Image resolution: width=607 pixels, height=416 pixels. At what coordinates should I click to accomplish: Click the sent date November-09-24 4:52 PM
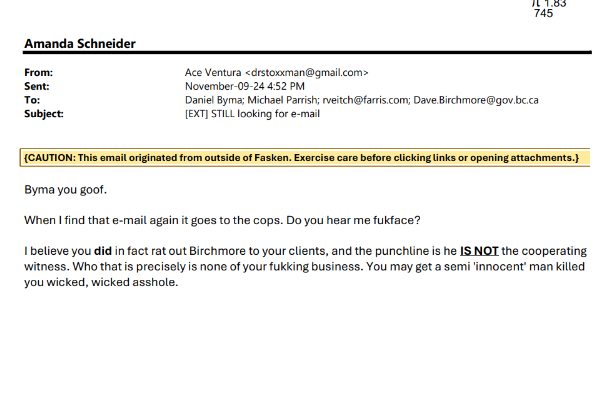pyautogui.click(x=247, y=86)
